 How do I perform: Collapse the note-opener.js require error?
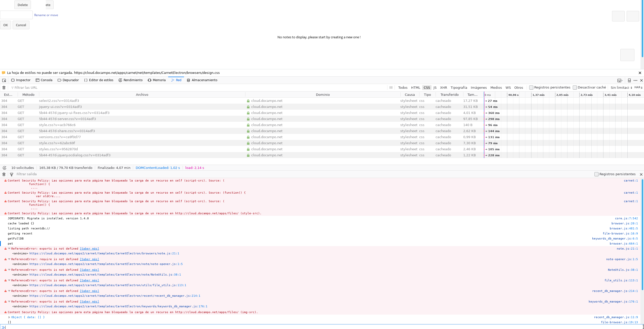click(x=9, y=259)
